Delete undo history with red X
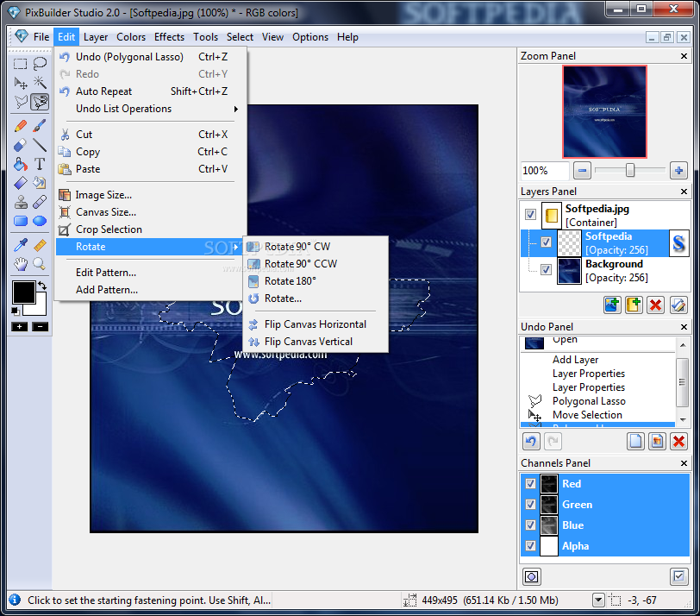This screenshot has width=700, height=616. 678,442
